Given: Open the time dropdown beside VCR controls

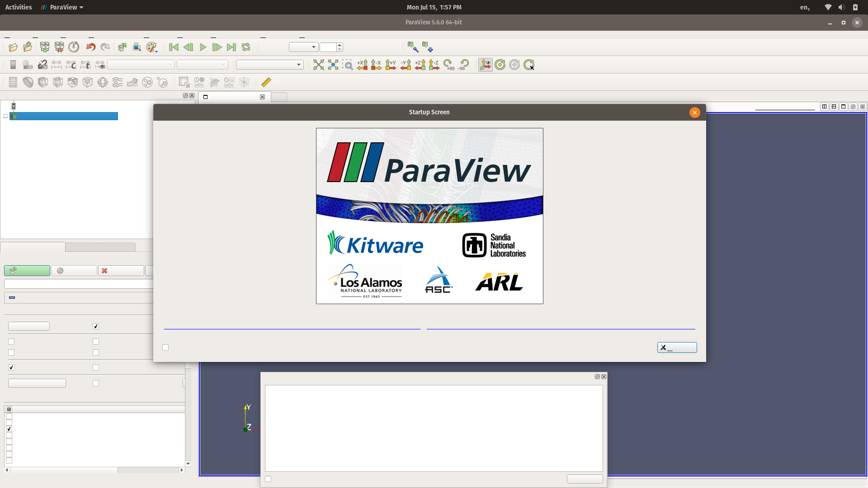Looking at the screenshot, I should click(x=303, y=47).
